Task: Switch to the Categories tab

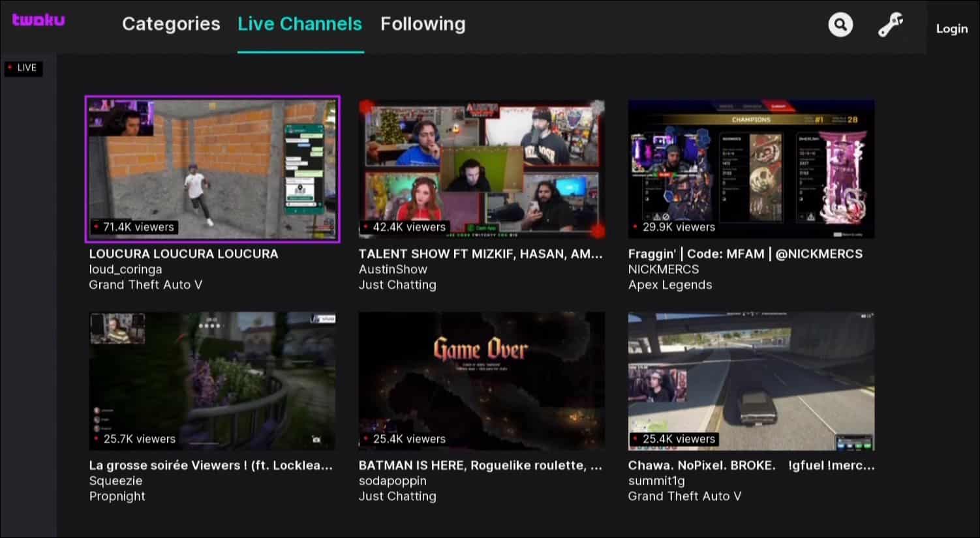Action: click(x=171, y=24)
